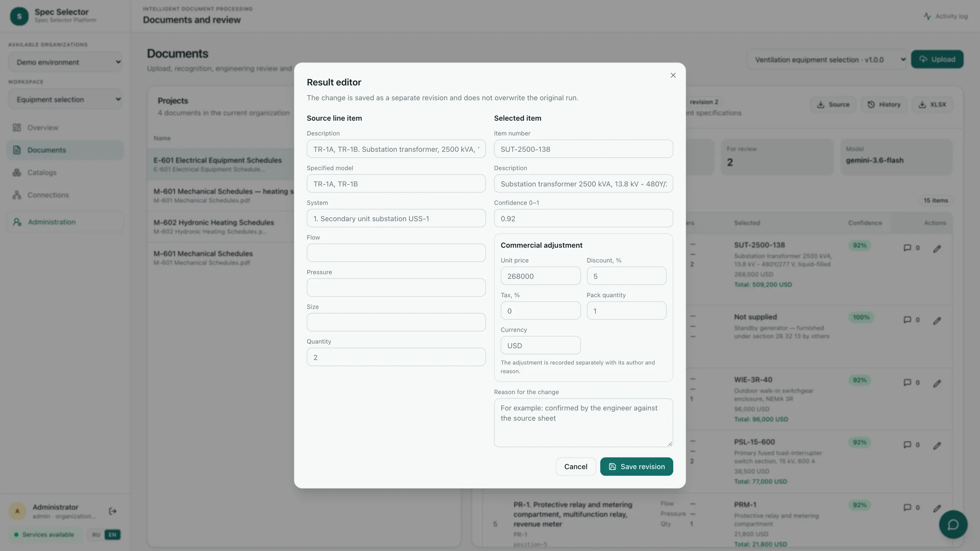The height and width of the screenshot is (551, 980).
Task: Select M-602 Hydronic Heating Schedules document
Action: tap(221, 226)
